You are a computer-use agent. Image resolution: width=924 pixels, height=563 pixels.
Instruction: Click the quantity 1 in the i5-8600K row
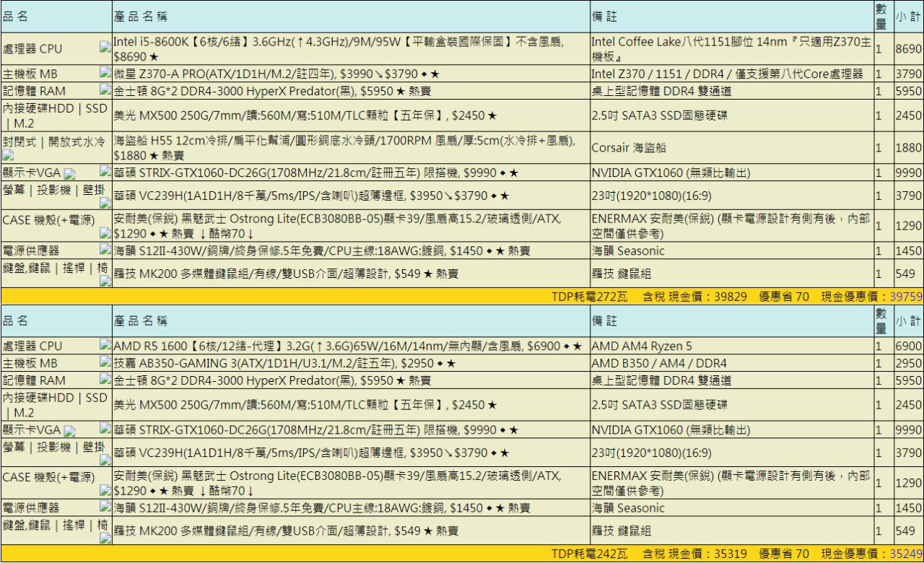click(x=879, y=49)
